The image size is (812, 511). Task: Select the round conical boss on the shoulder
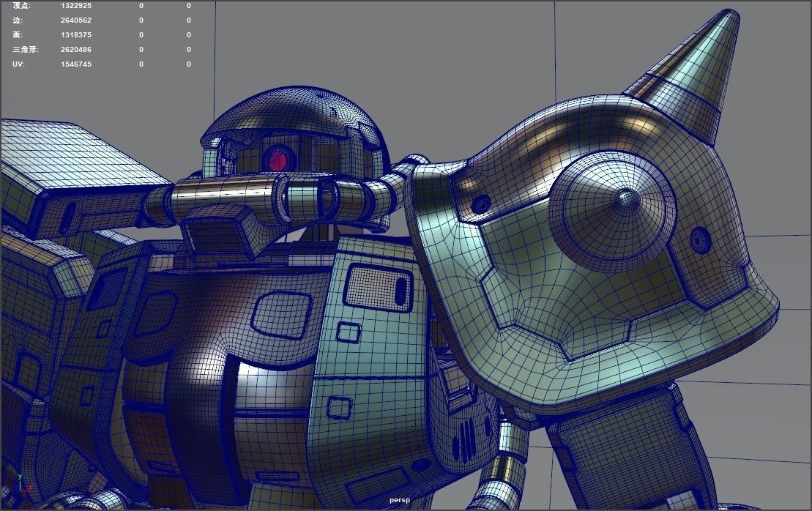point(613,211)
